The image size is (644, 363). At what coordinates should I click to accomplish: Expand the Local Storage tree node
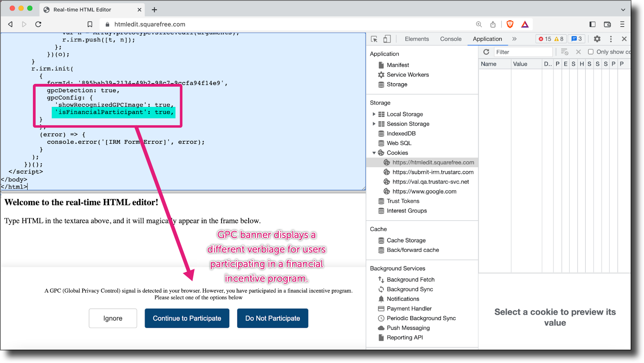(x=374, y=114)
